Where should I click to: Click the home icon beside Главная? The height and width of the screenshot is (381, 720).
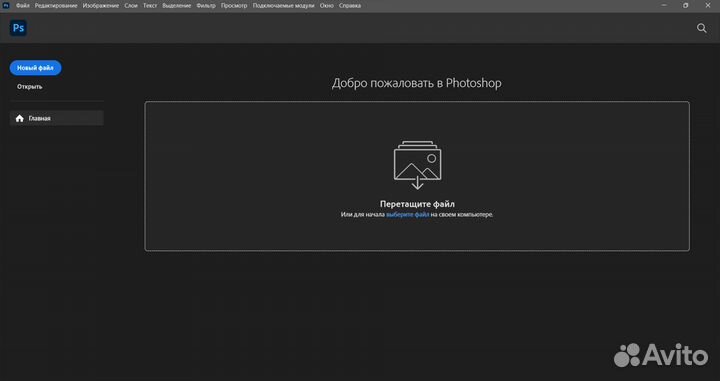click(19, 118)
